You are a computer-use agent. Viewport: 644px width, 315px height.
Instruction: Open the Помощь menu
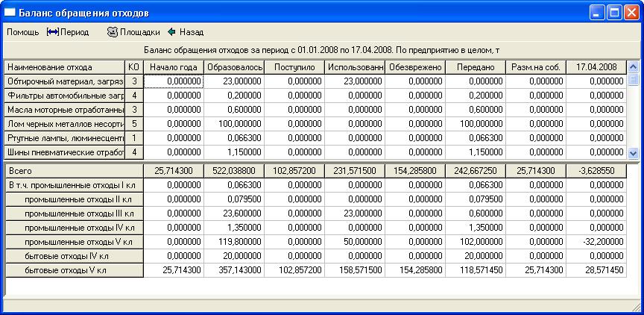(x=22, y=32)
